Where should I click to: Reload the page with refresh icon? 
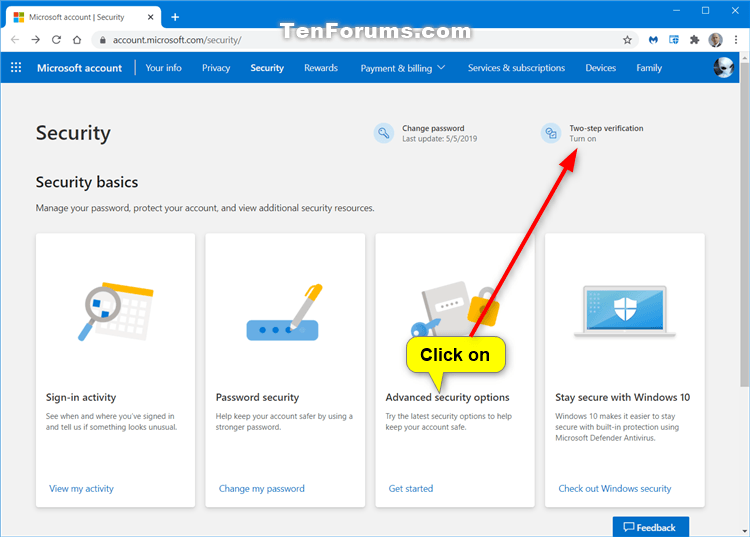point(56,40)
